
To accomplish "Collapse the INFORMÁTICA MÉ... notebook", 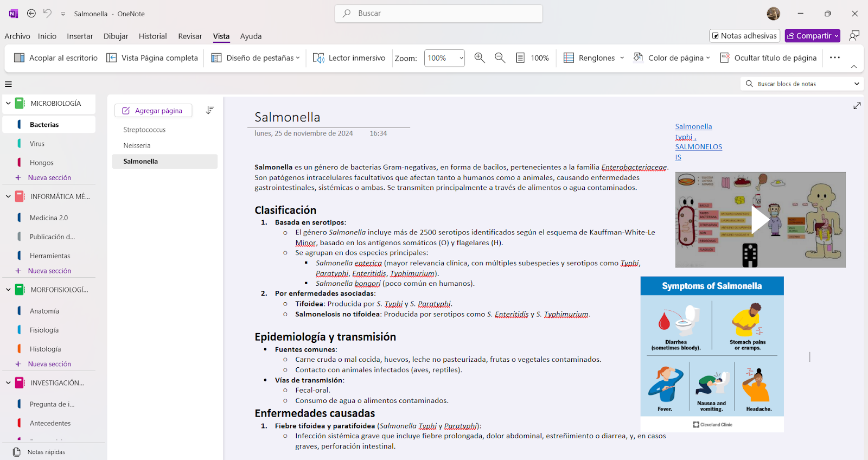I will click(8, 196).
